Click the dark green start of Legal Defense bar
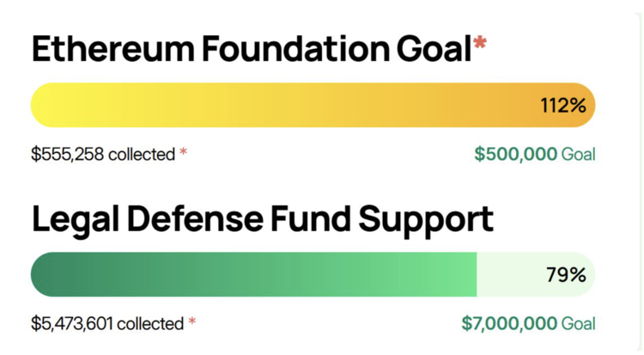This screenshot has height=355, width=644. (x=49, y=274)
